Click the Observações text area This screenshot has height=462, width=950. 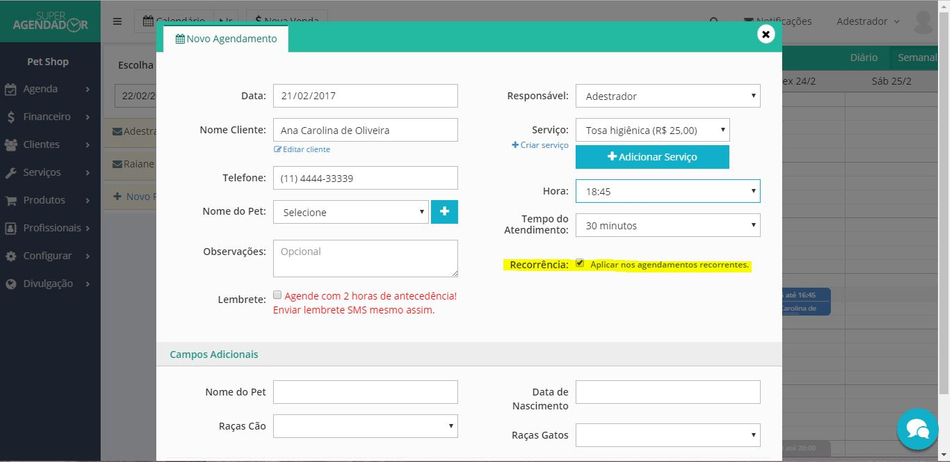tap(365, 259)
